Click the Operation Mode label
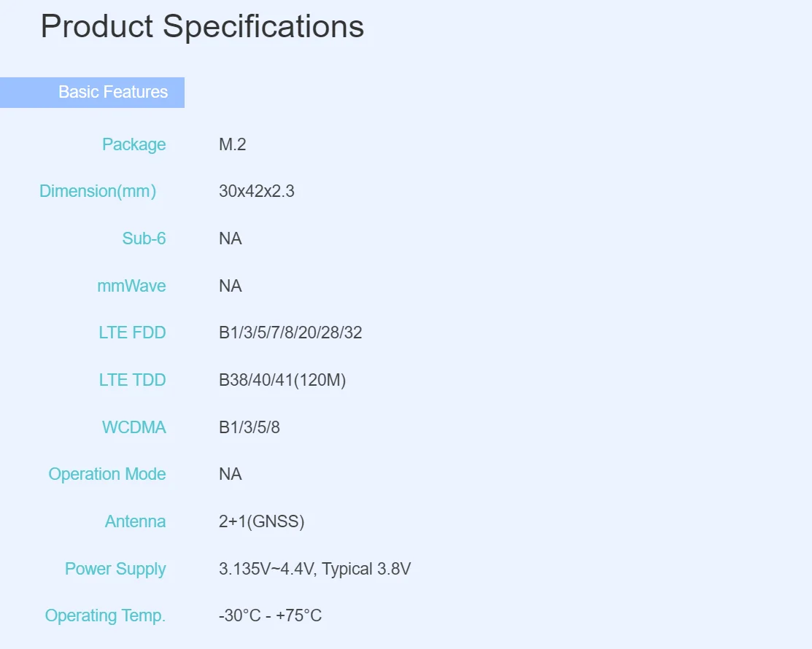Screen dimensions: 812x649 (x=107, y=474)
